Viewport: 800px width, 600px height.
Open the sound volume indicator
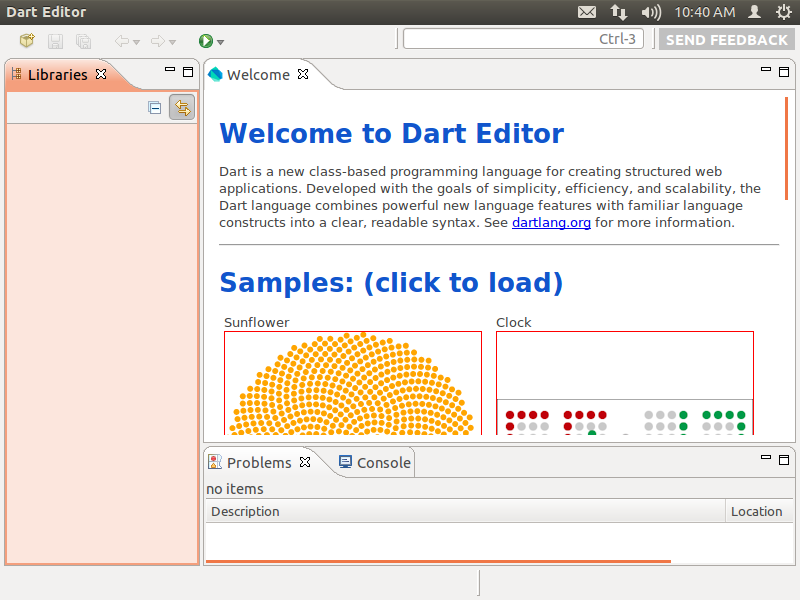point(651,12)
